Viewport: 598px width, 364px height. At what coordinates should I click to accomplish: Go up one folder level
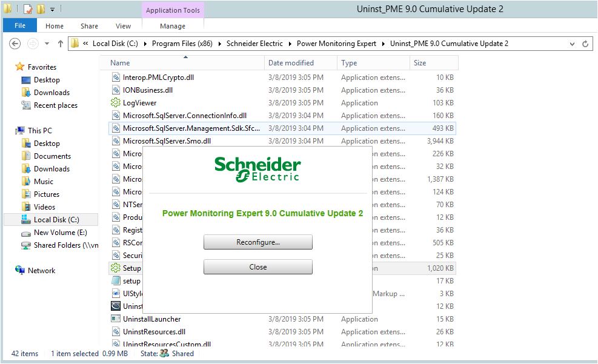pyautogui.click(x=60, y=44)
